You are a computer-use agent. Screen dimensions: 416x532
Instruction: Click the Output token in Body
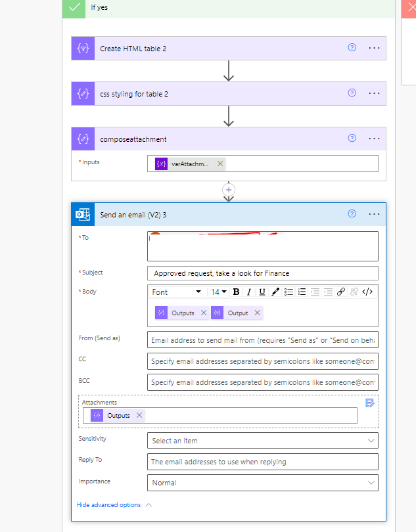point(237,313)
